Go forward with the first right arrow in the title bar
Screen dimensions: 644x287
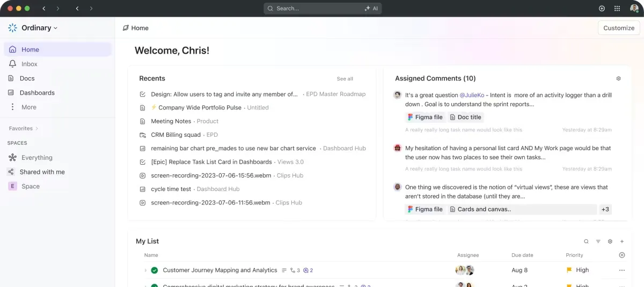coord(58,9)
